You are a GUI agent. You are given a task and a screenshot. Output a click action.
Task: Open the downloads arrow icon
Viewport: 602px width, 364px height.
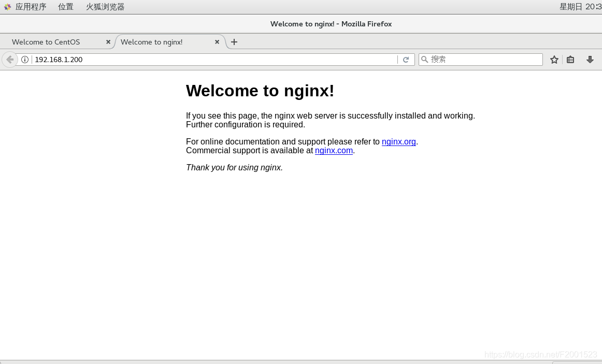pyautogui.click(x=590, y=60)
